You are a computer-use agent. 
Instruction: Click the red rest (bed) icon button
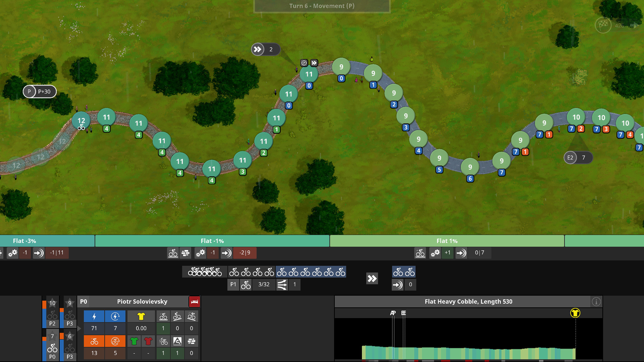point(194,302)
